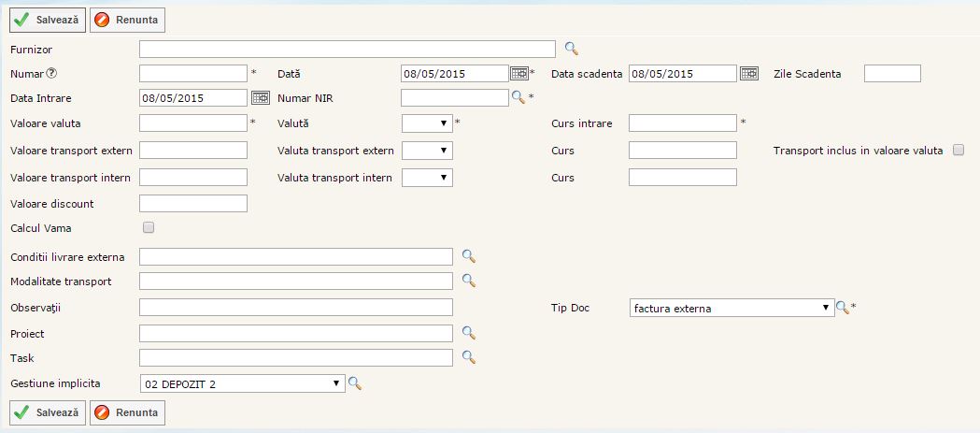Open the calendar picker for Data scadenta
The height and width of the screenshot is (433, 980).
(x=748, y=74)
